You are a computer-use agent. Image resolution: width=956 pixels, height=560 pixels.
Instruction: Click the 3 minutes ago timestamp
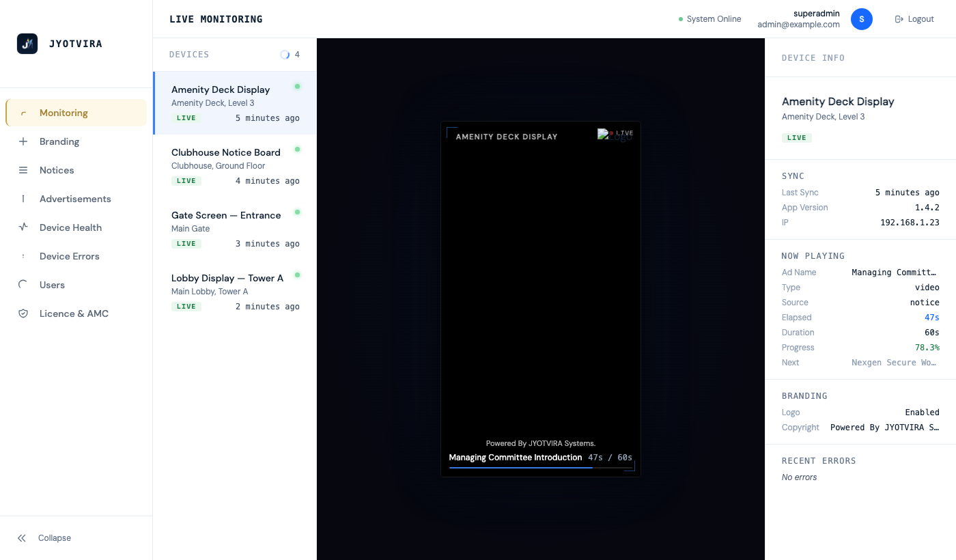268,244
